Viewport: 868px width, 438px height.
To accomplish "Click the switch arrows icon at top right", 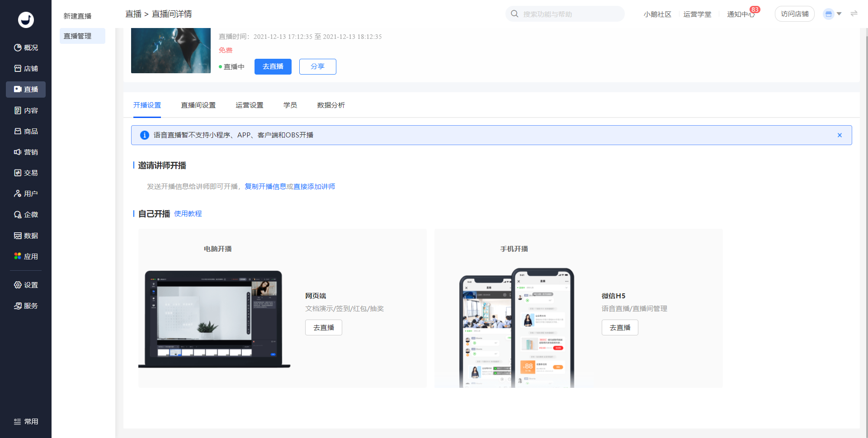I will point(854,14).
